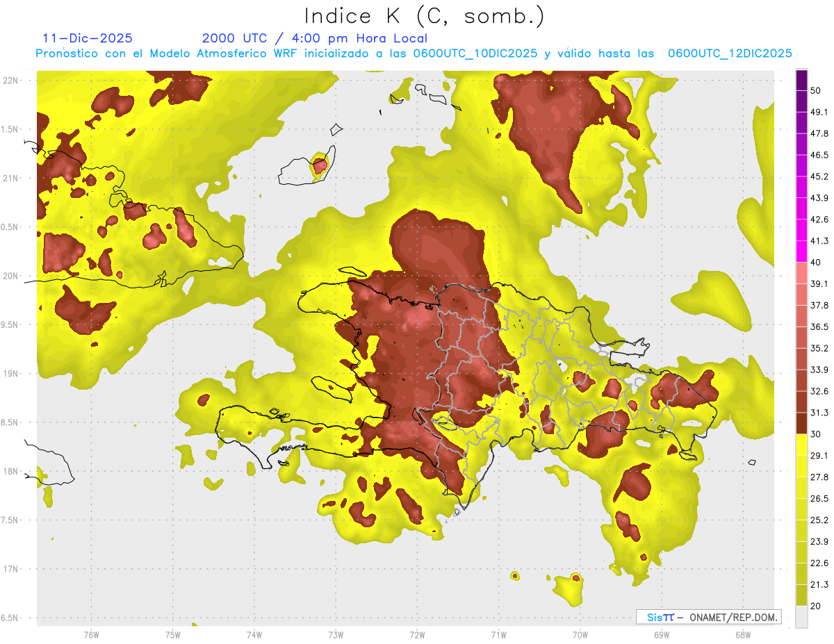Click the colorbar value "29.1"
Viewport: 834px width, 644px height.
[819, 455]
